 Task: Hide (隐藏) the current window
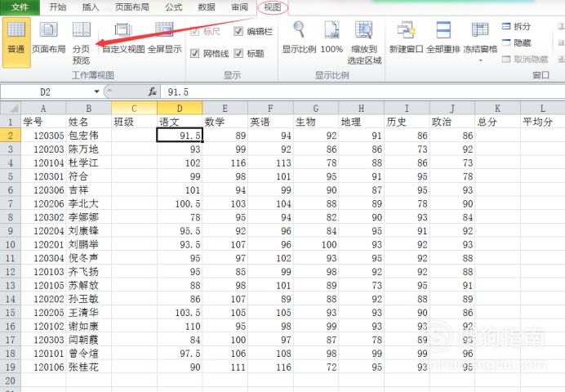516,42
